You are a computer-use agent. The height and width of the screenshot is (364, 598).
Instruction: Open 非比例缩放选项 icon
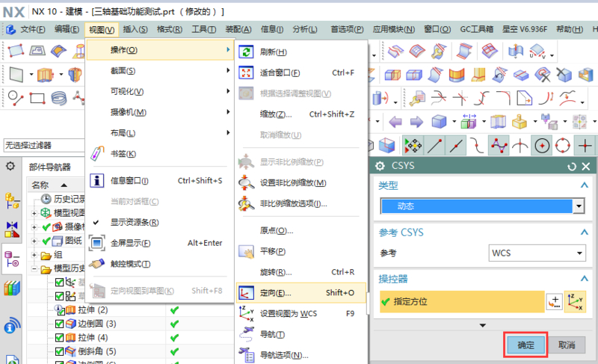(x=247, y=203)
